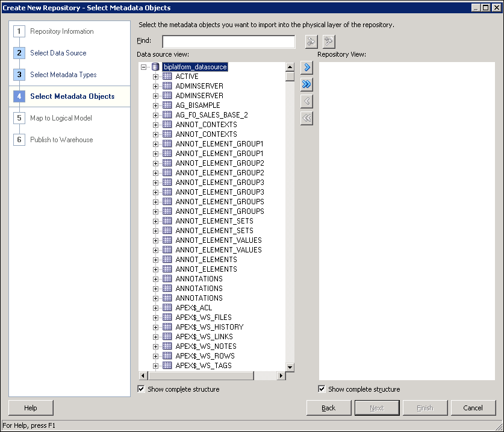This screenshot has width=504, height=432.
Task: Click the Finish button
Action: click(x=425, y=408)
